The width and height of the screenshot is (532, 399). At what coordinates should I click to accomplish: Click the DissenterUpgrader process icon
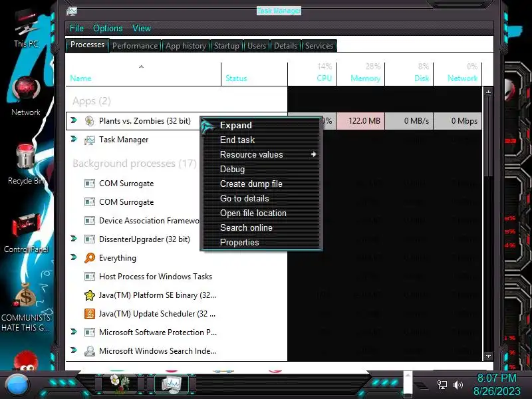coord(90,239)
